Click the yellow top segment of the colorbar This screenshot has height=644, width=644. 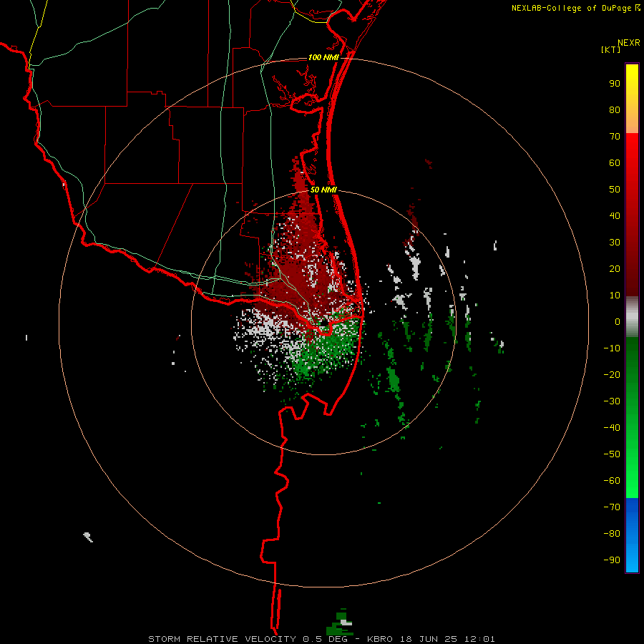(x=632, y=99)
